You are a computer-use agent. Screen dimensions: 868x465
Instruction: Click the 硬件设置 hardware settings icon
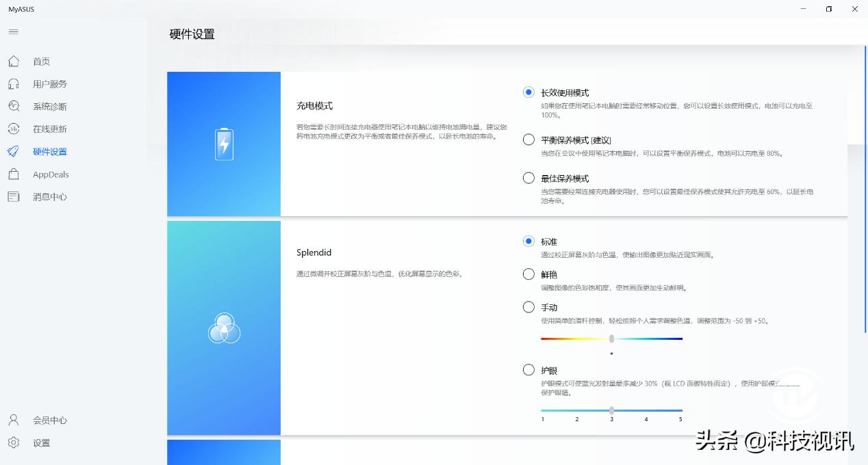tap(14, 151)
